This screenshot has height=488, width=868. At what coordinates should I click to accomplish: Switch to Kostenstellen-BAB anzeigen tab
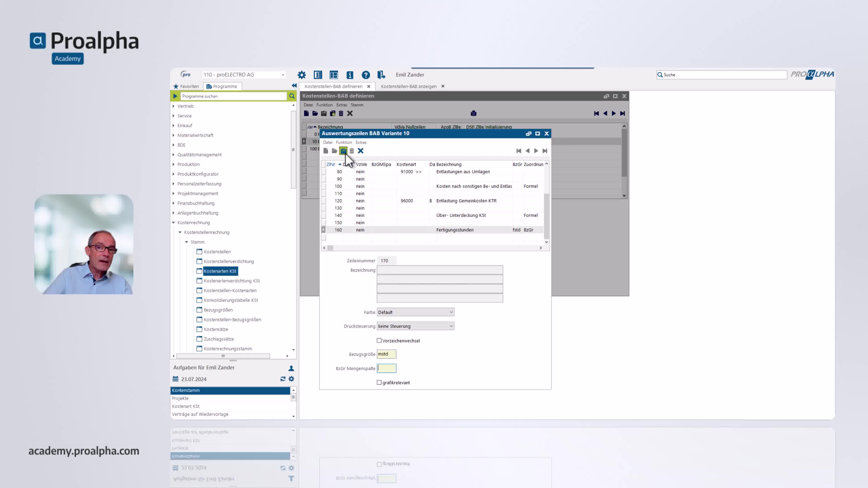pyautogui.click(x=408, y=86)
